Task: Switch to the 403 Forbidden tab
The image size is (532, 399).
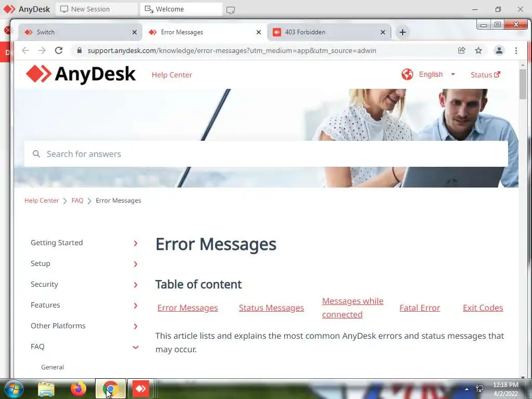Action: point(329,32)
